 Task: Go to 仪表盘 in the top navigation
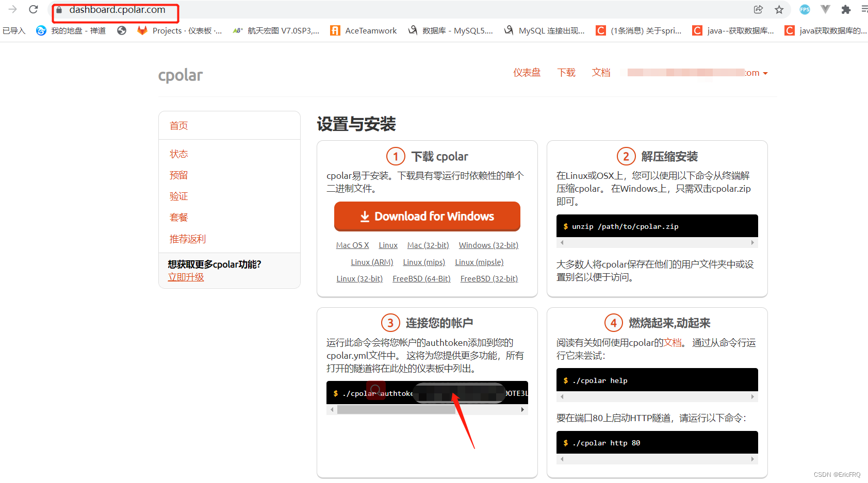pyautogui.click(x=527, y=73)
